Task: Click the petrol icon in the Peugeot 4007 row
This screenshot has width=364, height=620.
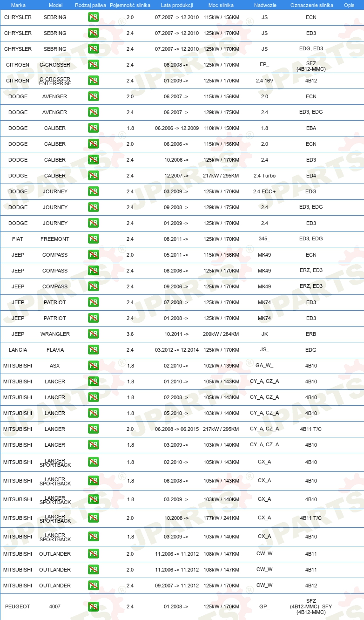Action: tap(94, 607)
